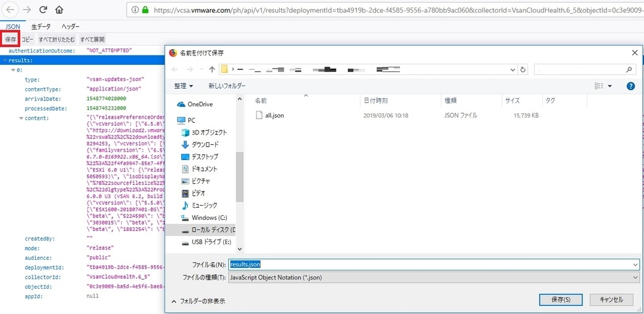The height and width of the screenshot is (314, 644).
Task: Click the タグ column header
Action: 565,100
